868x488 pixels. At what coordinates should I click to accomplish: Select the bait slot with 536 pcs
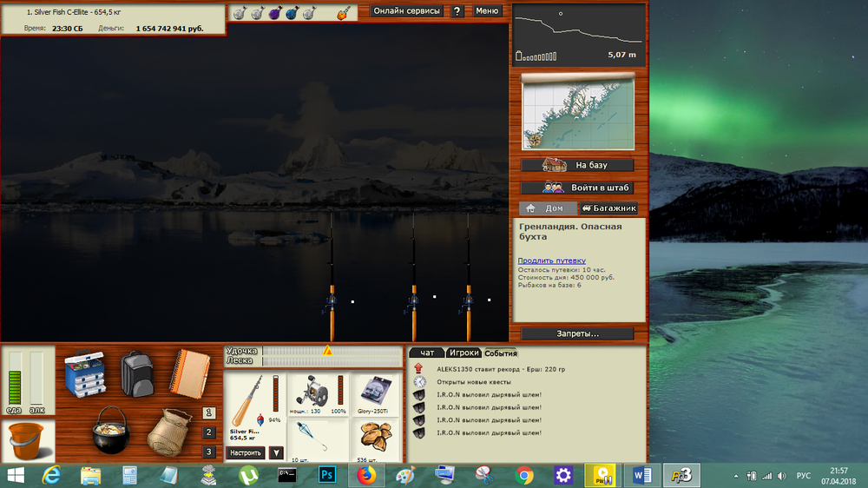coord(376,441)
